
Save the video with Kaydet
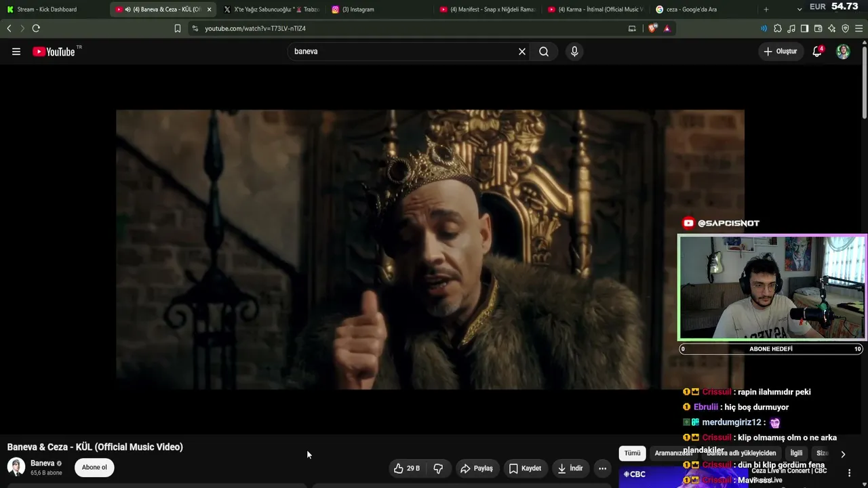[525, 468]
